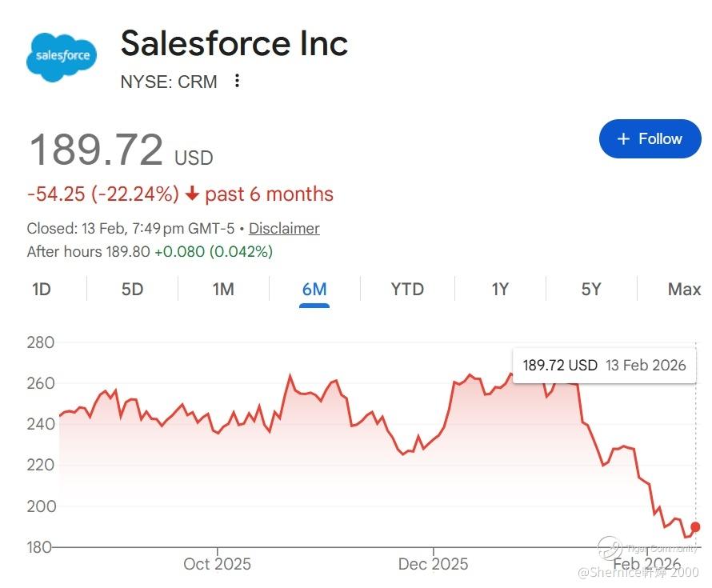Show the 1Y price chart
The image size is (712, 588).
500,289
